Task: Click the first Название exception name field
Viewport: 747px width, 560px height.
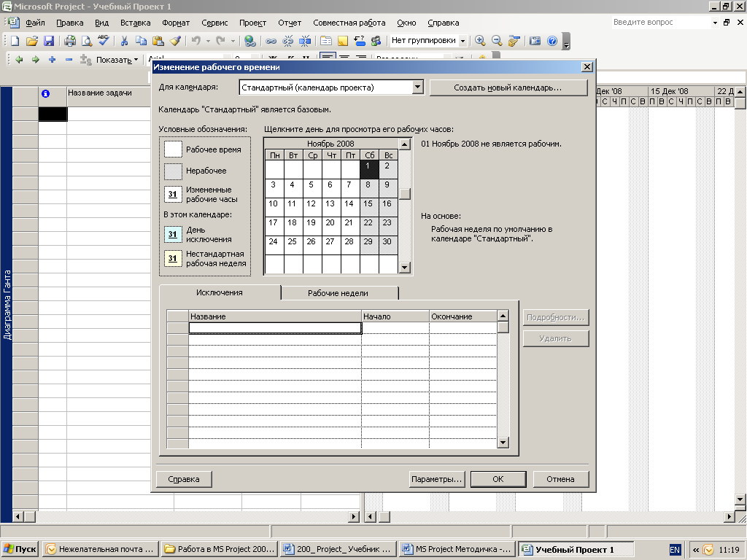Action: [x=275, y=327]
